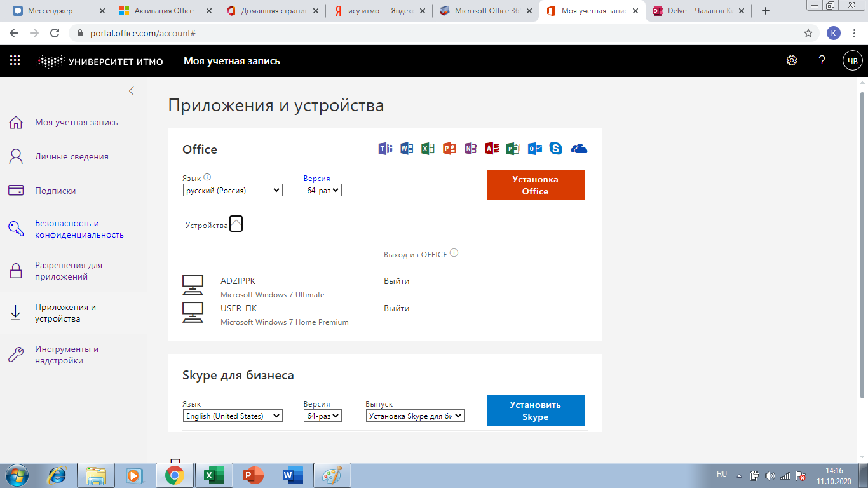Reload the page with browser refresh button
Image resolution: width=868 pixels, height=488 pixels.
point(55,33)
